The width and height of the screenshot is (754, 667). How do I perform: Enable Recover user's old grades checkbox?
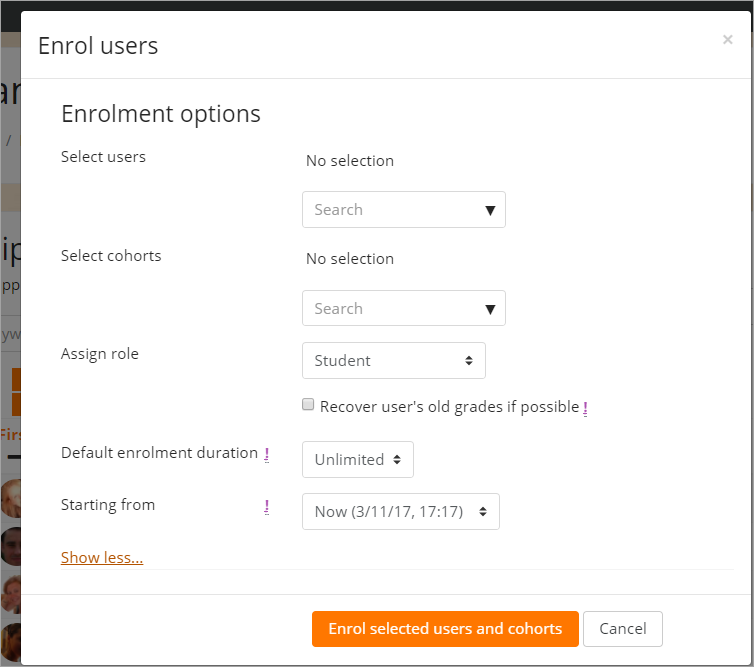point(309,406)
